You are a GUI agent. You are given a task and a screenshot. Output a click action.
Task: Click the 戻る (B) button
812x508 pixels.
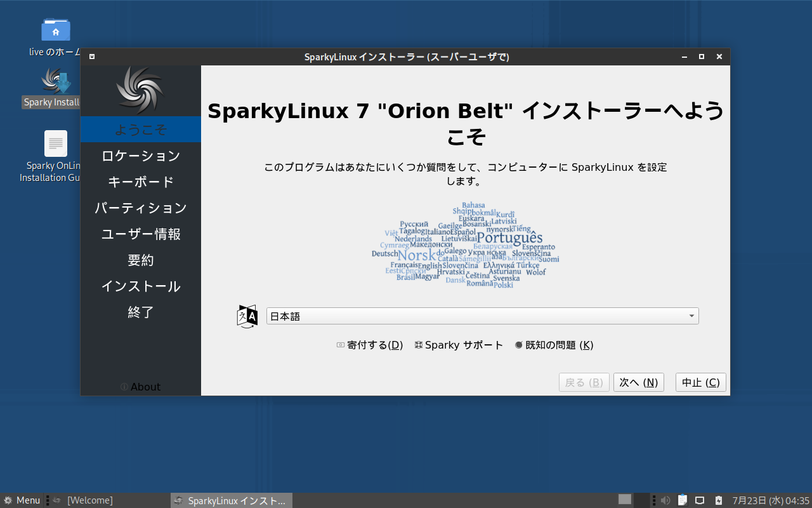[x=584, y=382]
